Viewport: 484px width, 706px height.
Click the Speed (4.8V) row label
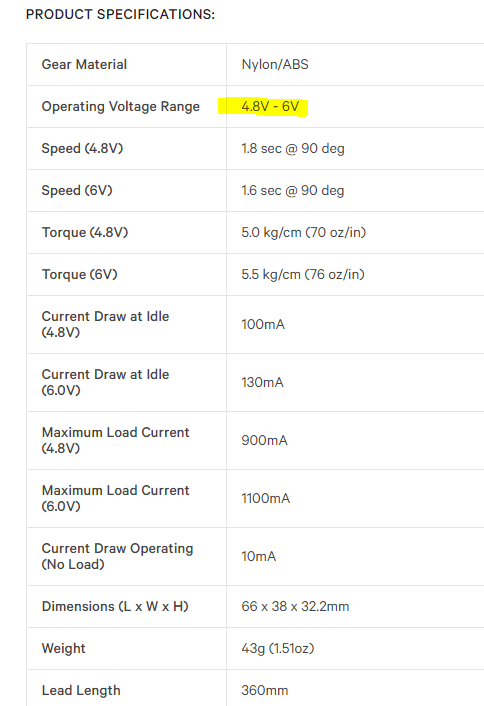(x=82, y=149)
